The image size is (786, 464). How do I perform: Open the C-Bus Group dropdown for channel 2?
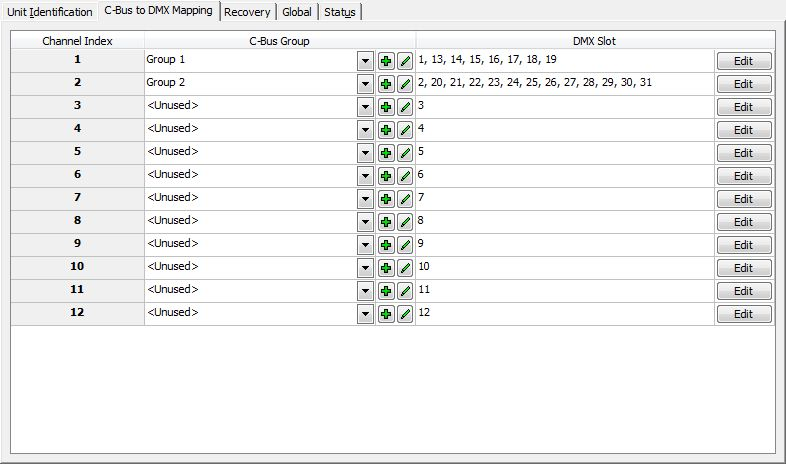tap(365, 84)
